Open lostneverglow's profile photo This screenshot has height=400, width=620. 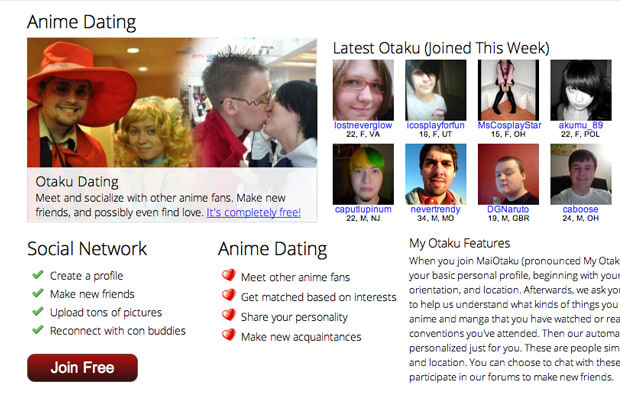coord(363,90)
